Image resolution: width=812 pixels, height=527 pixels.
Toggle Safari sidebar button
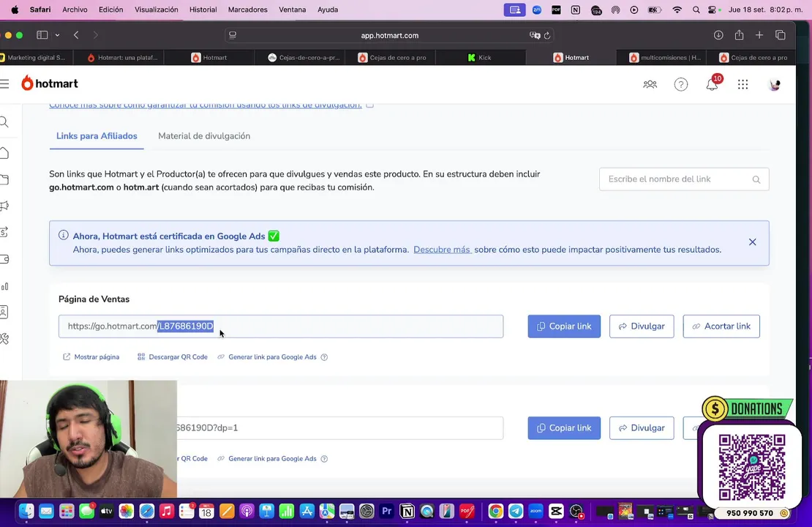click(42, 34)
